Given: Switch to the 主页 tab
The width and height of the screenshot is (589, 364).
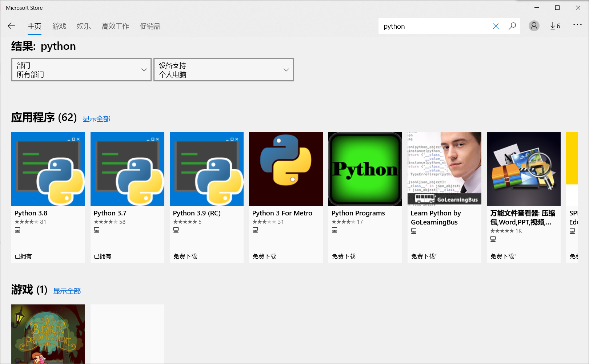Looking at the screenshot, I should click(x=35, y=27).
